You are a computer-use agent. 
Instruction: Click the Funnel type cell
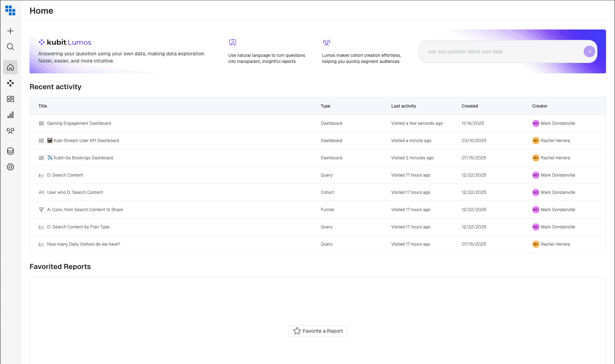327,210
